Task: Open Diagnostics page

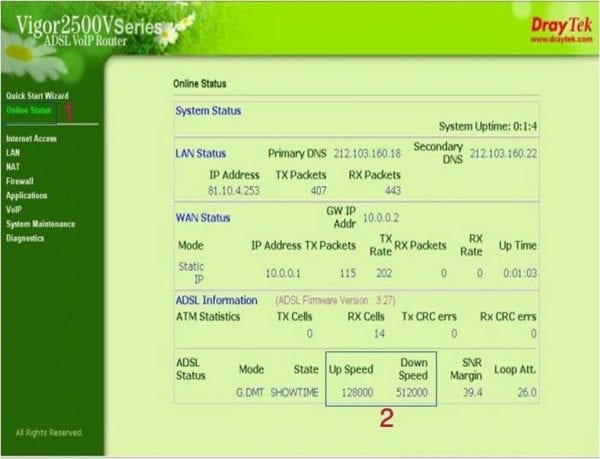Action: (x=25, y=238)
